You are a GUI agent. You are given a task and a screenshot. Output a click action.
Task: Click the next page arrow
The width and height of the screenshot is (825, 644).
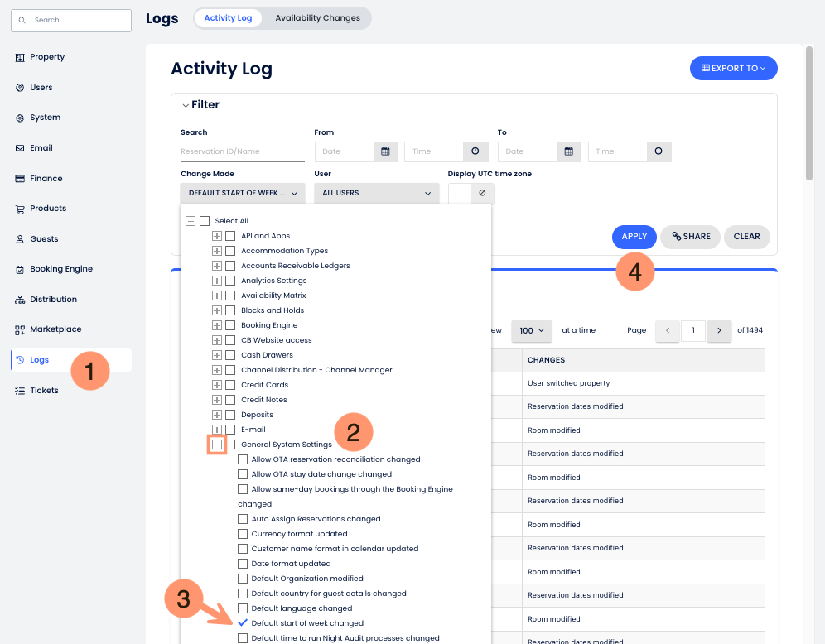click(x=719, y=330)
